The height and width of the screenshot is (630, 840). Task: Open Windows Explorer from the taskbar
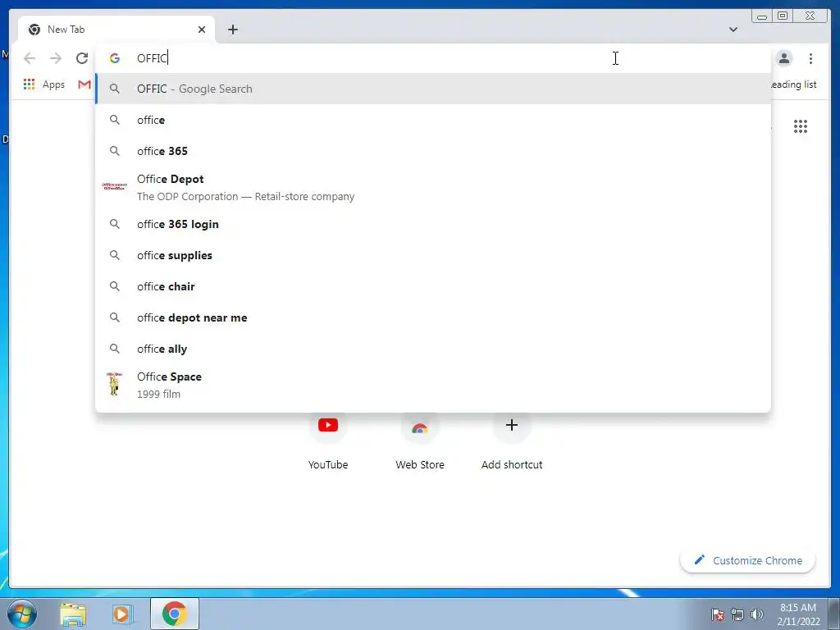point(73,614)
